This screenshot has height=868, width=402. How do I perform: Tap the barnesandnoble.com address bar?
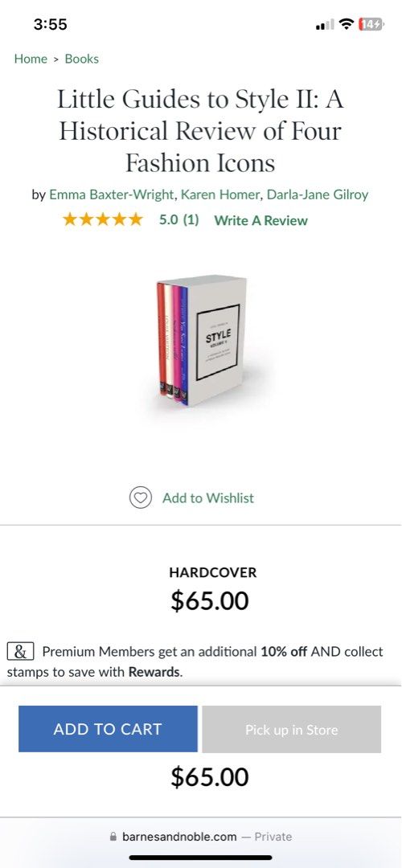click(x=201, y=837)
